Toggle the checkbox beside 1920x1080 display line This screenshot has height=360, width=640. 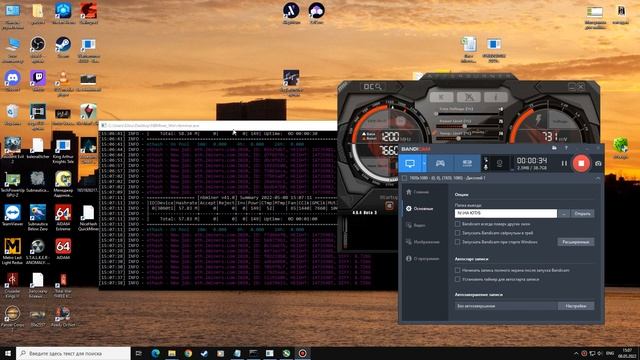coord(404,178)
